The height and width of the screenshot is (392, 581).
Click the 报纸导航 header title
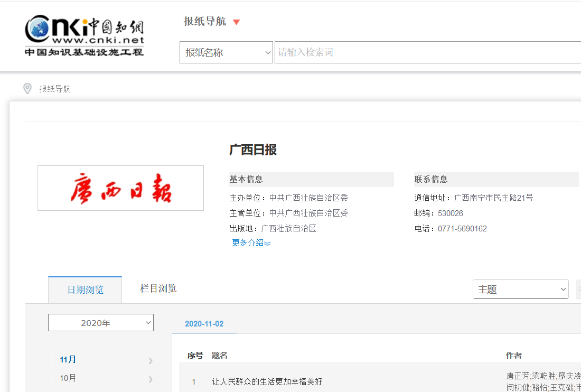pos(205,22)
